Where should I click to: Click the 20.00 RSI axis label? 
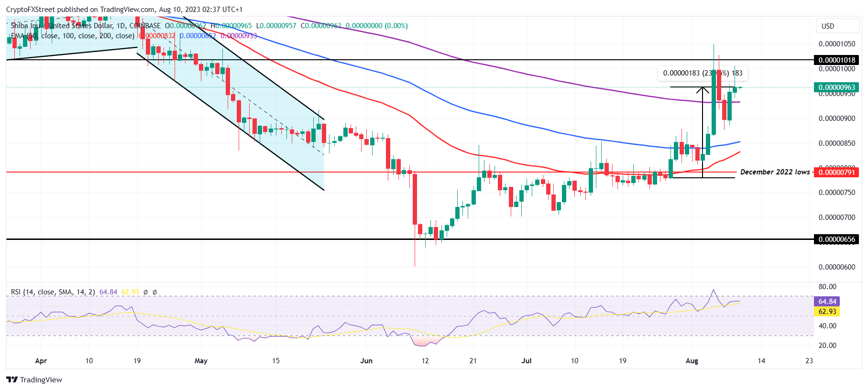(827, 346)
